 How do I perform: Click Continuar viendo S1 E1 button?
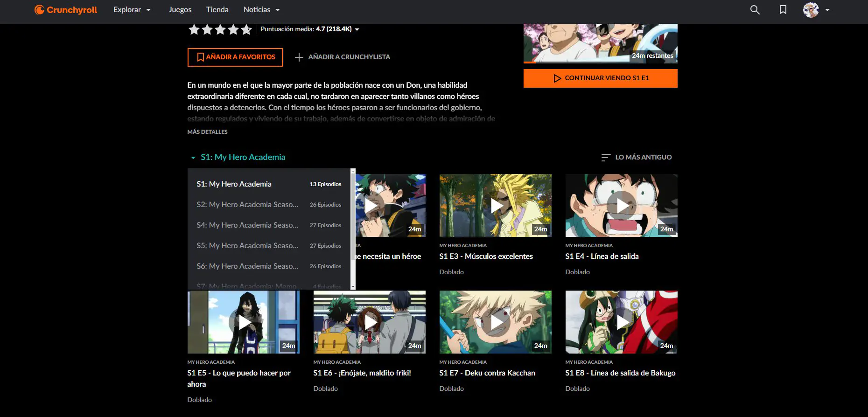pyautogui.click(x=601, y=78)
